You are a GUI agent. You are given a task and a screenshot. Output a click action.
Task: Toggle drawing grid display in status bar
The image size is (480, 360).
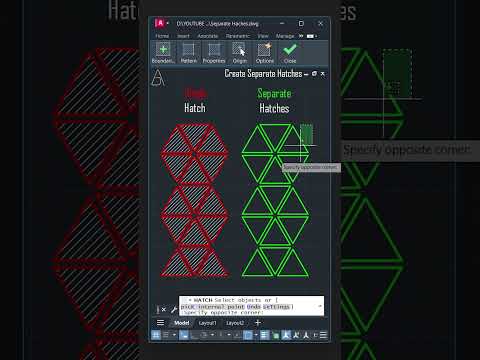[156, 335]
